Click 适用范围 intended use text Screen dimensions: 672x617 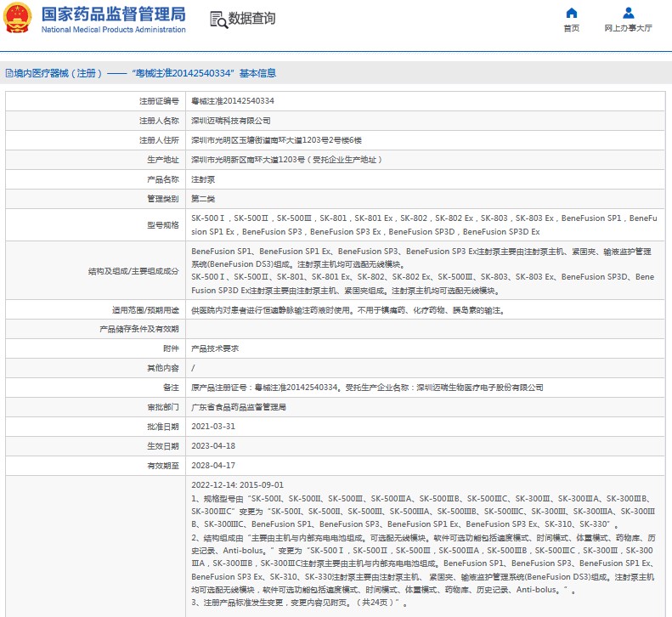(x=348, y=310)
